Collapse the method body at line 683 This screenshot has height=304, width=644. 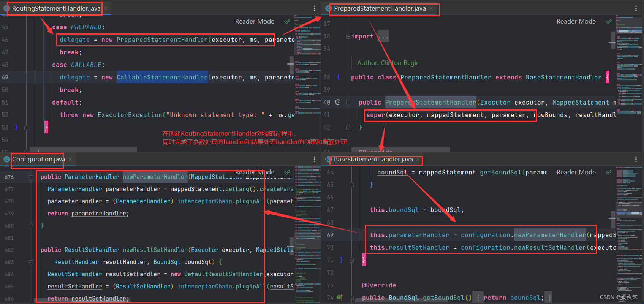click(x=31, y=262)
